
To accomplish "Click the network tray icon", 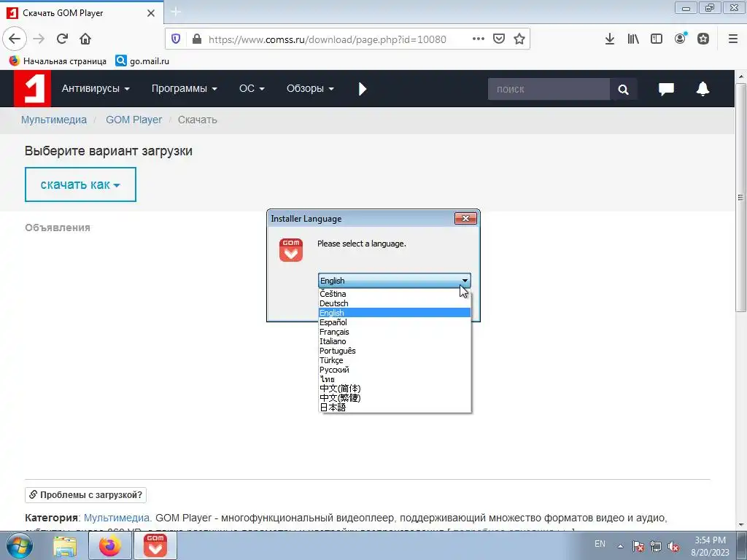I will click(x=656, y=546).
